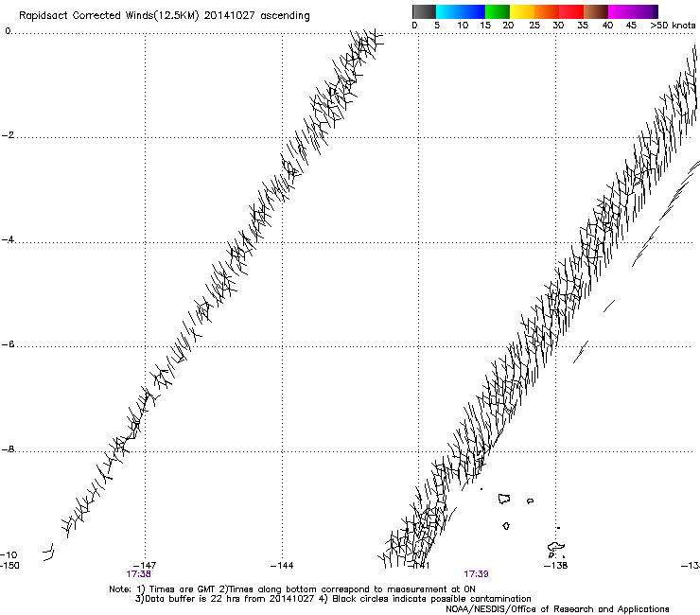
Task: Click the '45' knots legend number
Action: (x=631, y=26)
